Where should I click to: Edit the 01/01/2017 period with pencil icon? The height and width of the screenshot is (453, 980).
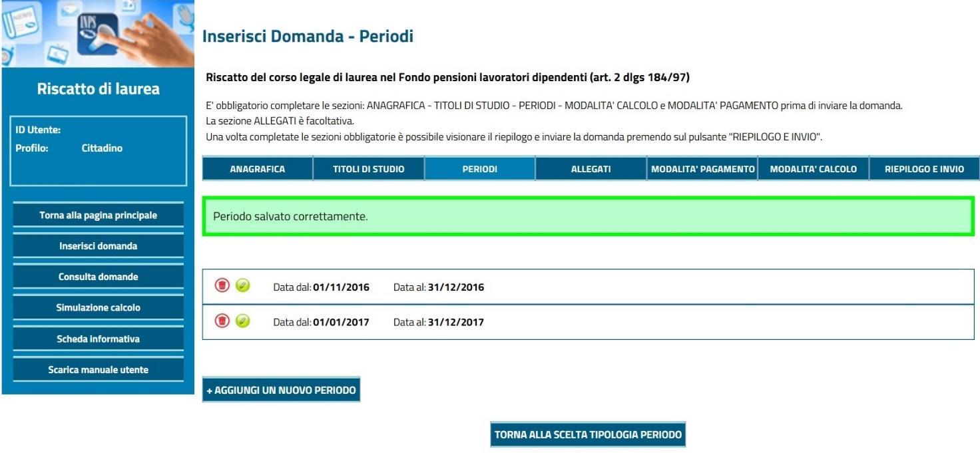[x=243, y=321]
